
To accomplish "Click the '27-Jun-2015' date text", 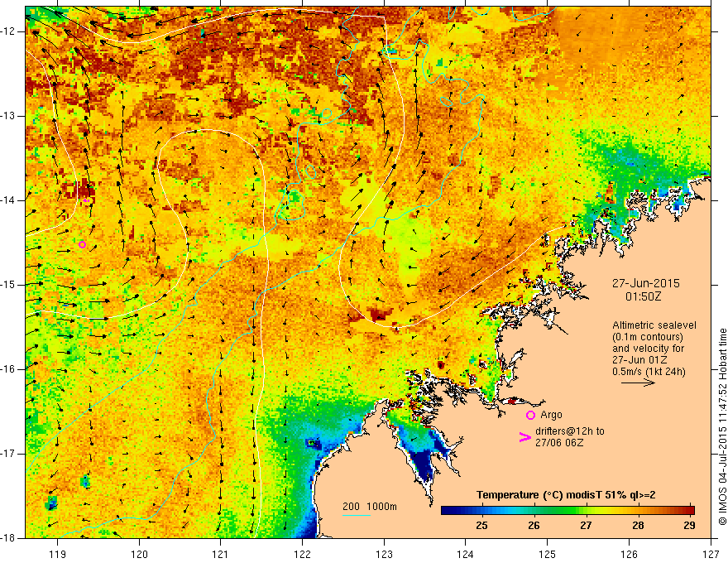I will click(645, 283).
